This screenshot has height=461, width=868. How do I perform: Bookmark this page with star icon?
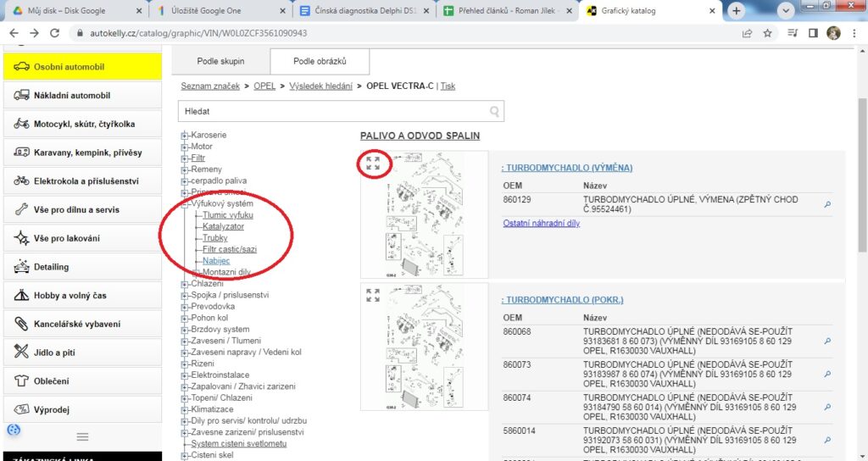(x=767, y=33)
